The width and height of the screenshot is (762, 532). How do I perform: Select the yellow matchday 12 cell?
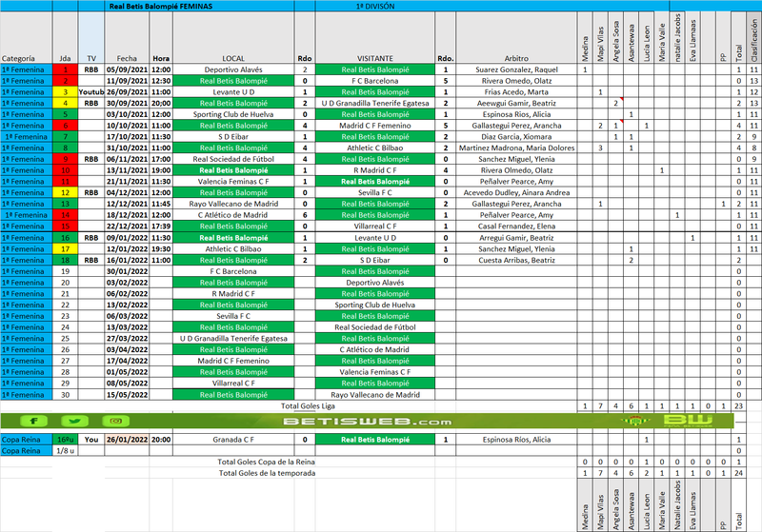click(x=65, y=192)
